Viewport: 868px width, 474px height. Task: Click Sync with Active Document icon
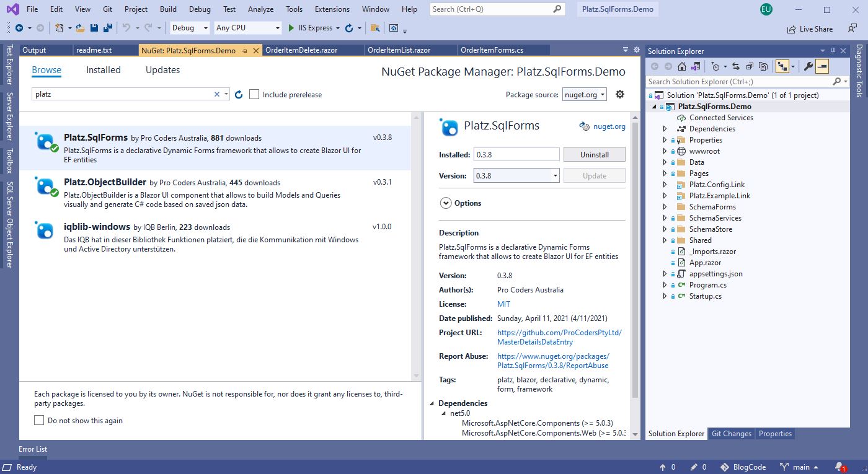[736, 66]
